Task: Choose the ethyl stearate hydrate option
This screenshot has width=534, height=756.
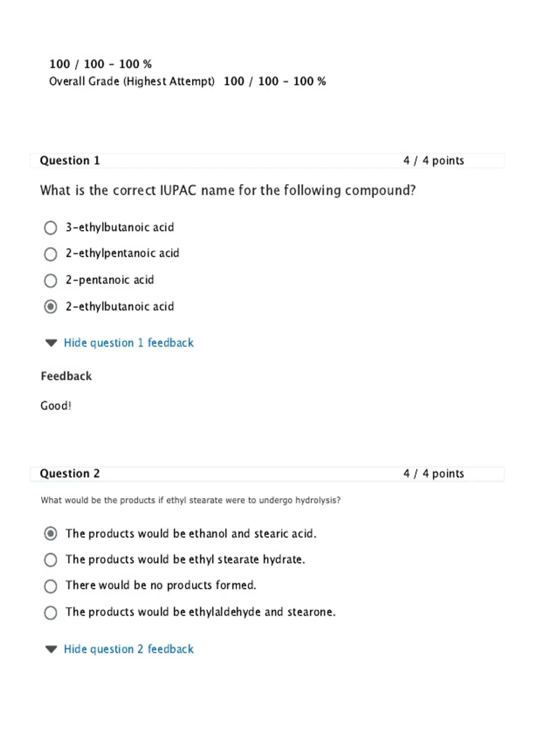Action: click(50, 559)
